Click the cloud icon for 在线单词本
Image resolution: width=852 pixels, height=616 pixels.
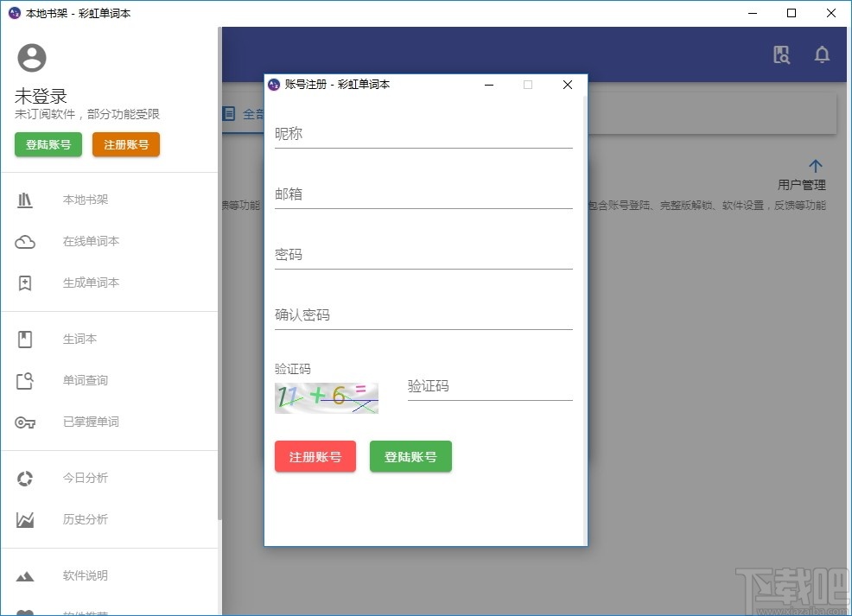click(x=25, y=242)
